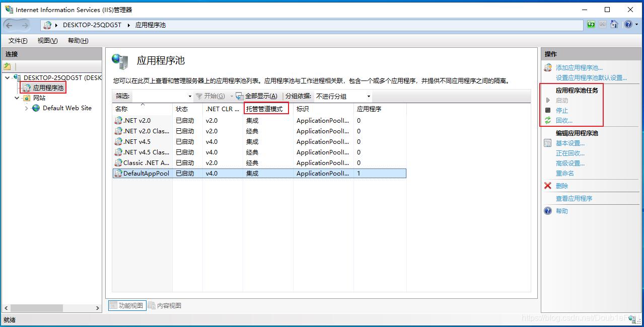644x327 pixels.
Task: Open the 文件(F) menu
Action: [18, 41]
